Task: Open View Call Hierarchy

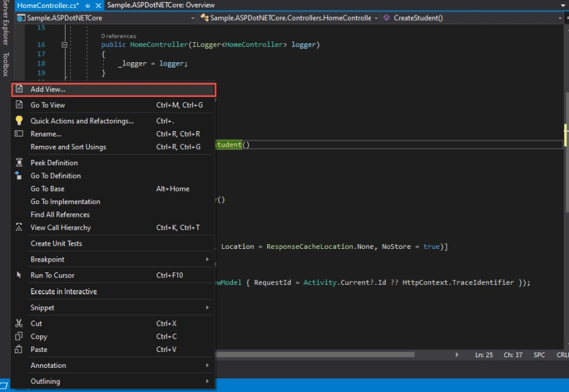Action: (x=114, y=227)
